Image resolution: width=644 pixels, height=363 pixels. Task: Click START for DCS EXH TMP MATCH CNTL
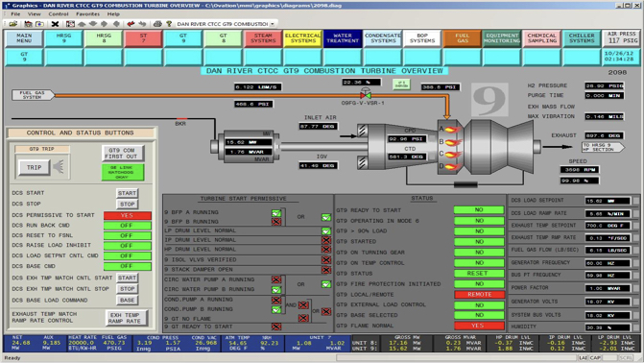[127, 278]
